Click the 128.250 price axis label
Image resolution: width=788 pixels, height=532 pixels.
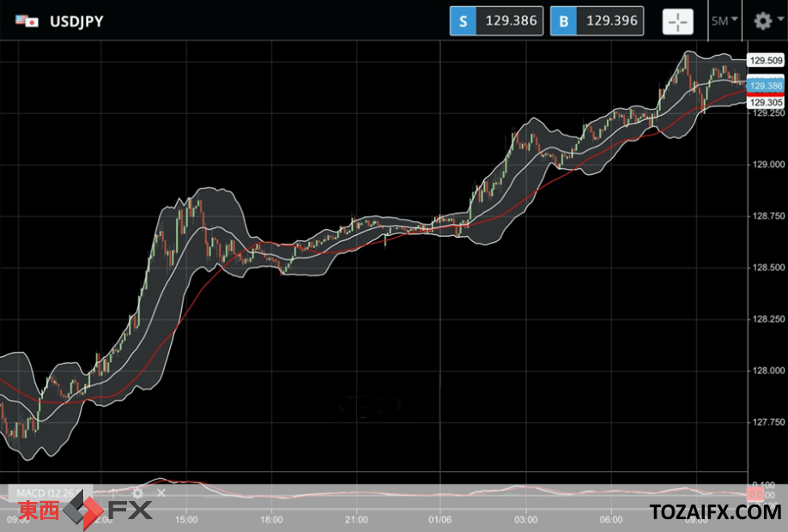(x=768, y=319)
